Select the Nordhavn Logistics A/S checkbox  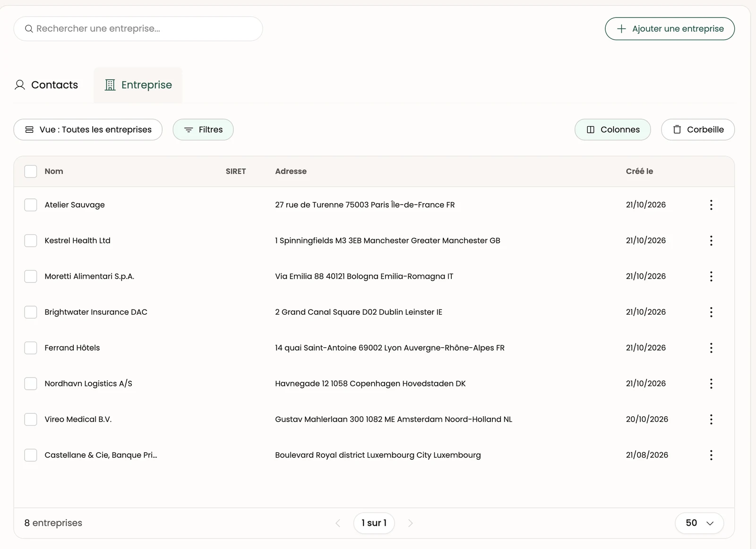[31, 383]
